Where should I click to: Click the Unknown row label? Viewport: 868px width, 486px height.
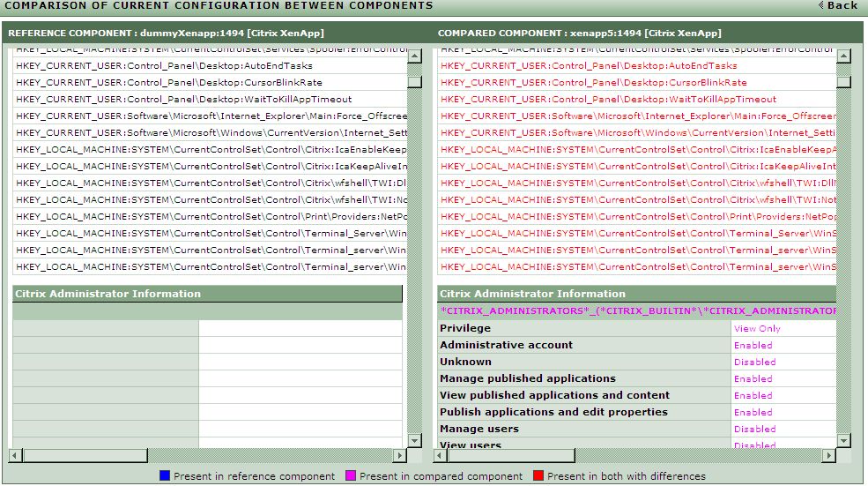point(465,362)
